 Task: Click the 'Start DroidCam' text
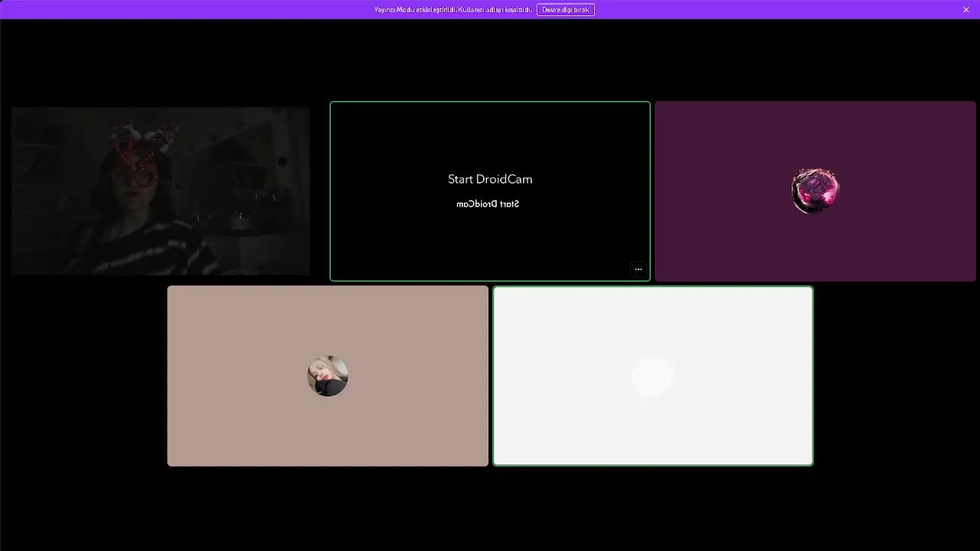tap(490, 179)
